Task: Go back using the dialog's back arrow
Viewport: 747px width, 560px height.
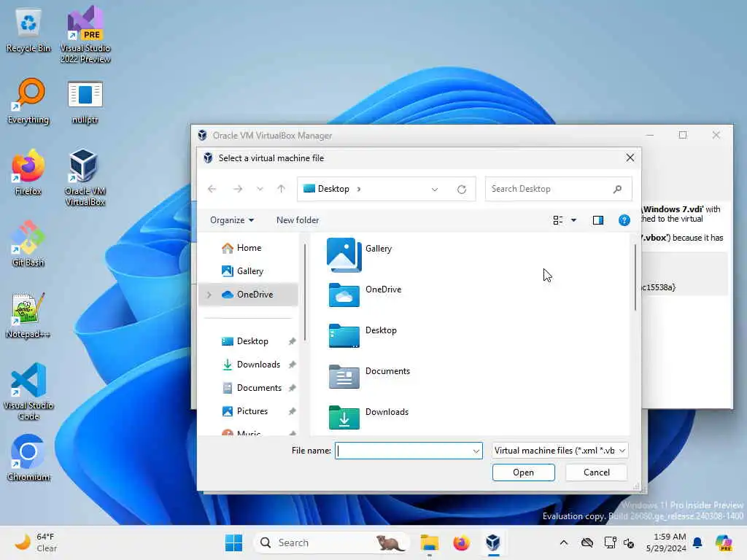Action: pyautogui.click(x=212, y=189)
